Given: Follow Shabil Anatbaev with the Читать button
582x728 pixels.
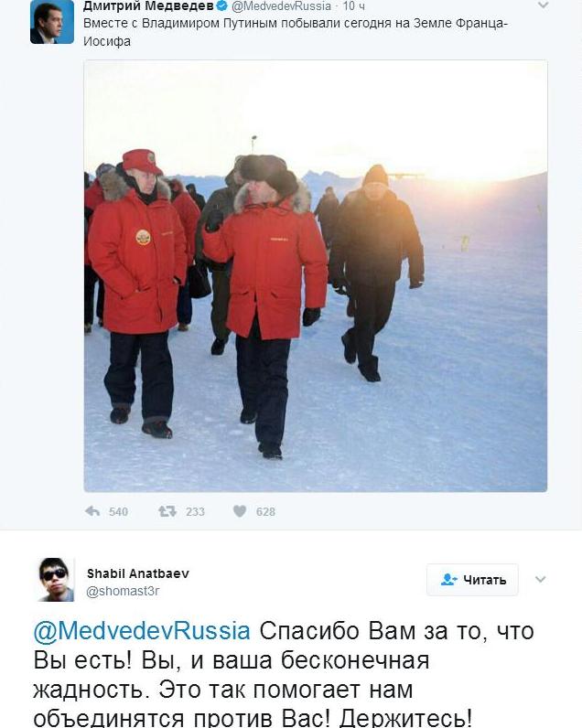Looking at the screenshot, I should pyautogui.click(x=472, y=580).
